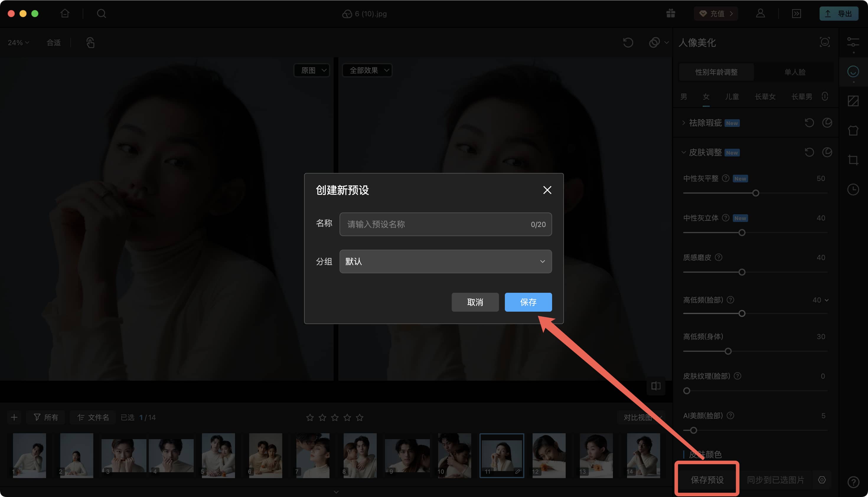Screen dimensions: 868x497
Task: Toggle 祛除瑕疵 effect preview
Action: (827, 123)
